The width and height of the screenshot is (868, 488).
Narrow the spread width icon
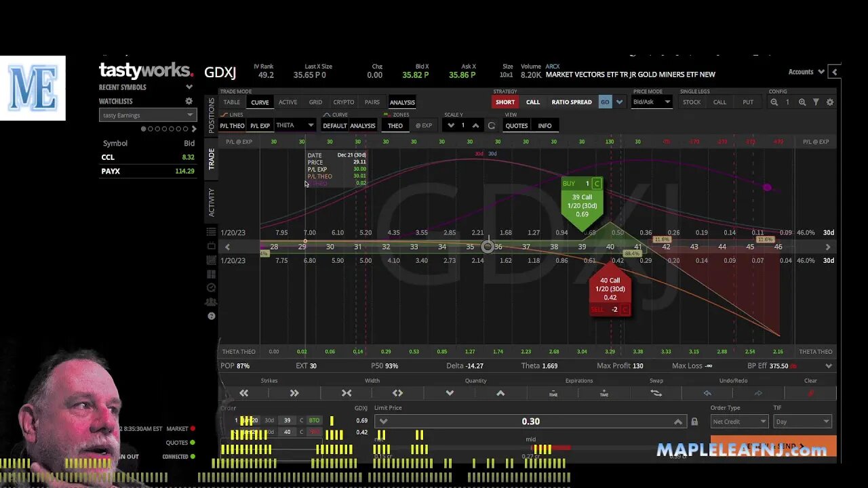(x=347, y=393)
